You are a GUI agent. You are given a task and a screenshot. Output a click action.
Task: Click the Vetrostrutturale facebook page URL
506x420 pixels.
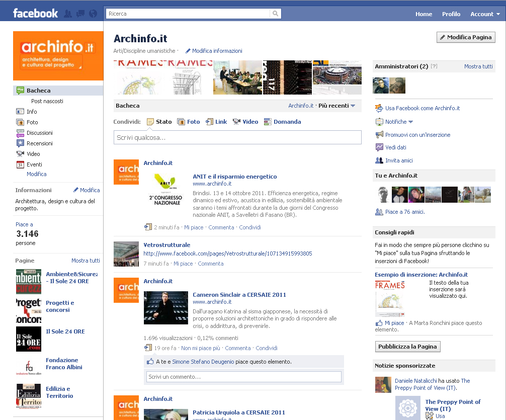tap(228, 254)
